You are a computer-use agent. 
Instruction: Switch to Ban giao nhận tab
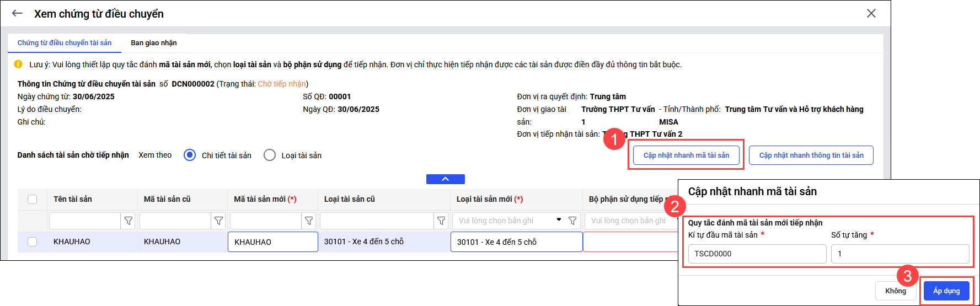click(153, 43)
